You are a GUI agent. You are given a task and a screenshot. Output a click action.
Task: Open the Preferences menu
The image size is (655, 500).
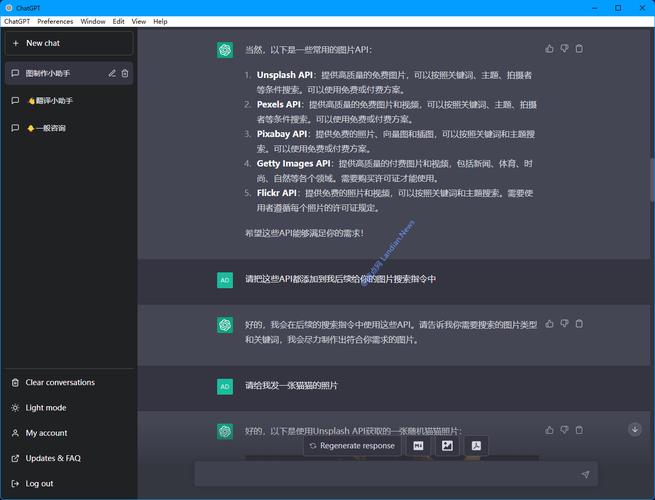coord(55,21)
